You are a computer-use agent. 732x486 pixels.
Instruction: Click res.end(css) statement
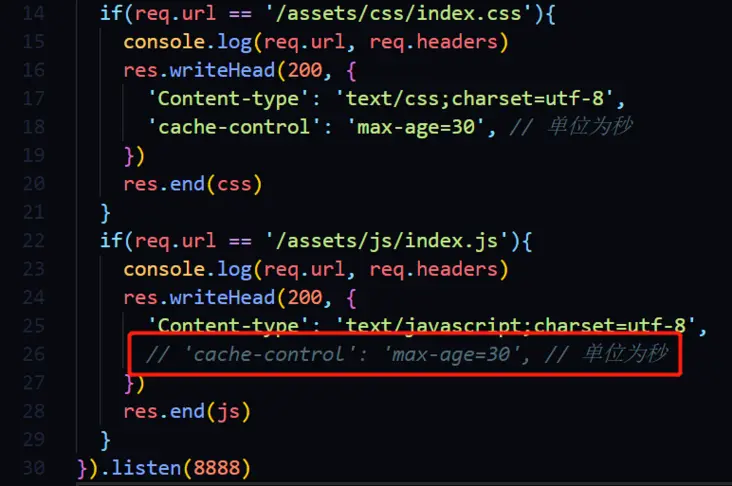[x=193, y=184]
